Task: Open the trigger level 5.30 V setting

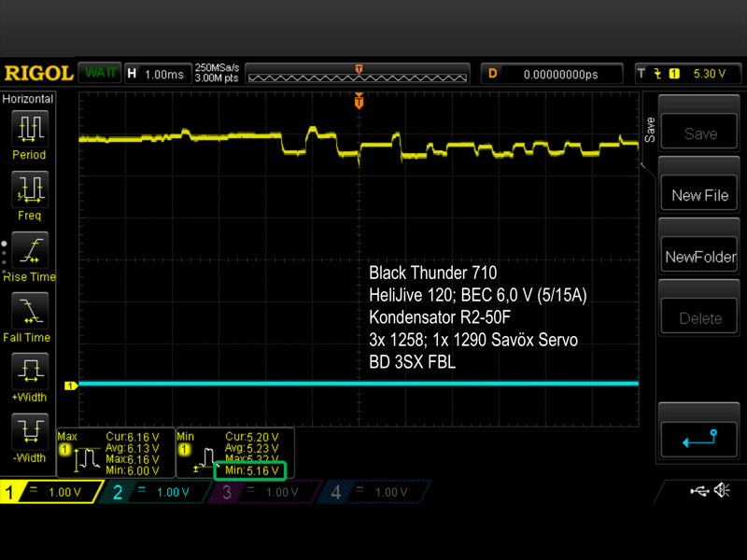Action: (x=688, y=74)
